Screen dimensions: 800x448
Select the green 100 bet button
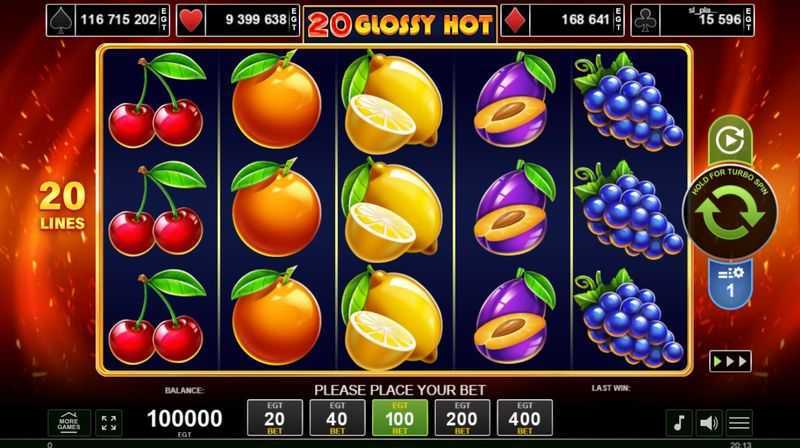(x=399, y=418)
